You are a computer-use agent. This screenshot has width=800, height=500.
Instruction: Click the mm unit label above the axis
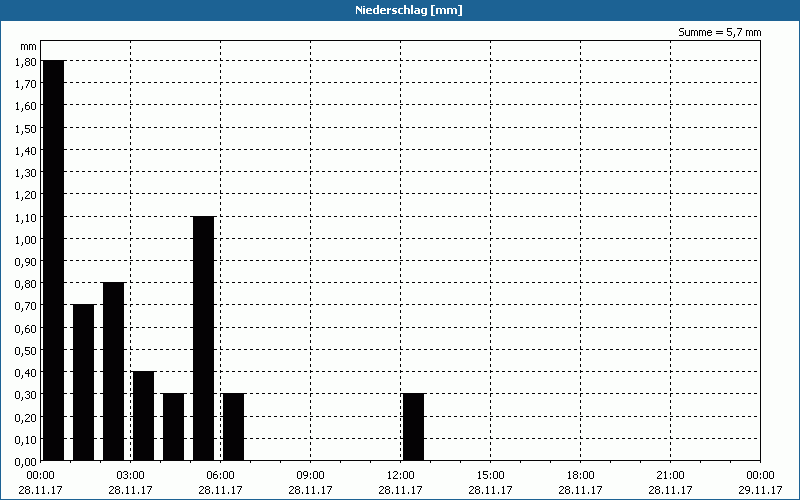click(29, 47)
